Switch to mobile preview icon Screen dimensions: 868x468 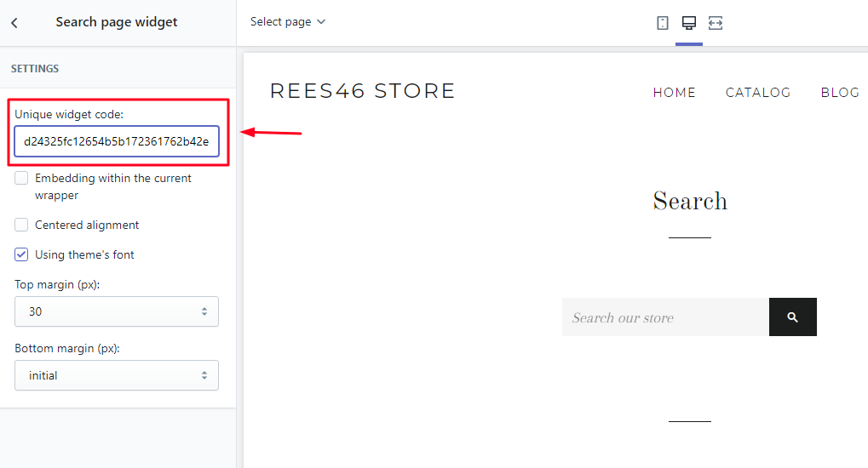pos(663,23)
